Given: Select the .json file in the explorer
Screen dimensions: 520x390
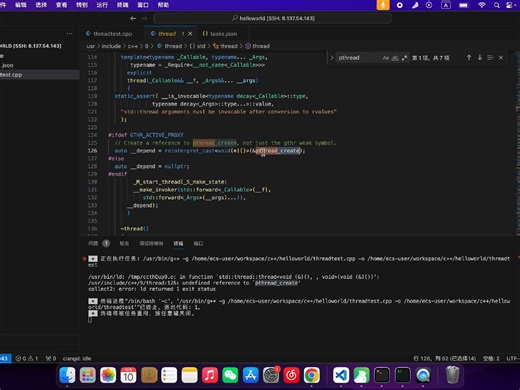Looking at the screenshot, I should 40,65.
